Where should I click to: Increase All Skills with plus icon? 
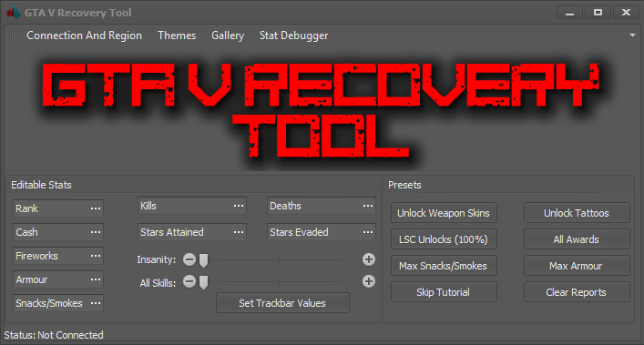click(369, 281)
